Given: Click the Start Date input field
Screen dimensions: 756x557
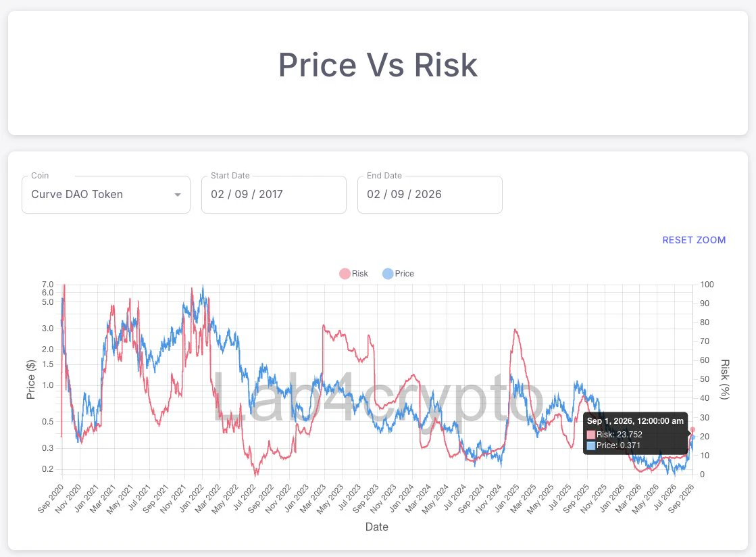Looking at the screenshot, I should 274,195.
